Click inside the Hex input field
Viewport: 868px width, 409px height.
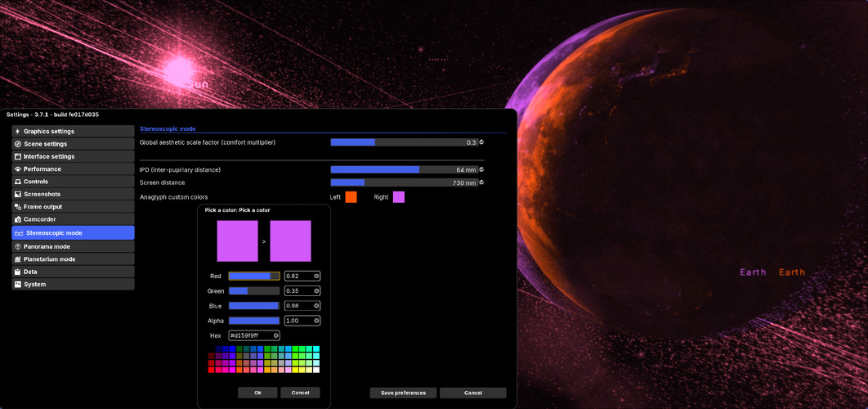248,335
